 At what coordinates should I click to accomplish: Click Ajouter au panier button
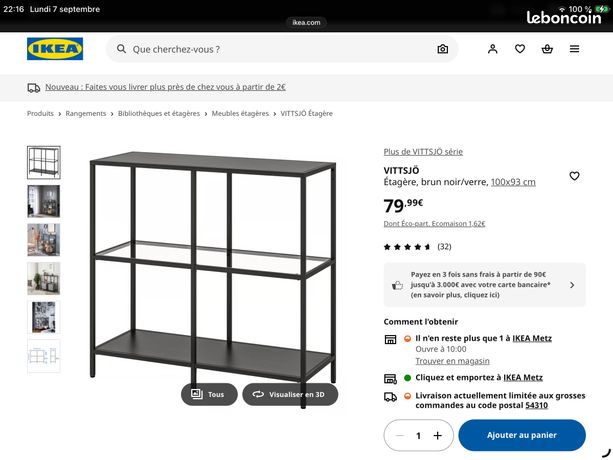coord(522,435)
